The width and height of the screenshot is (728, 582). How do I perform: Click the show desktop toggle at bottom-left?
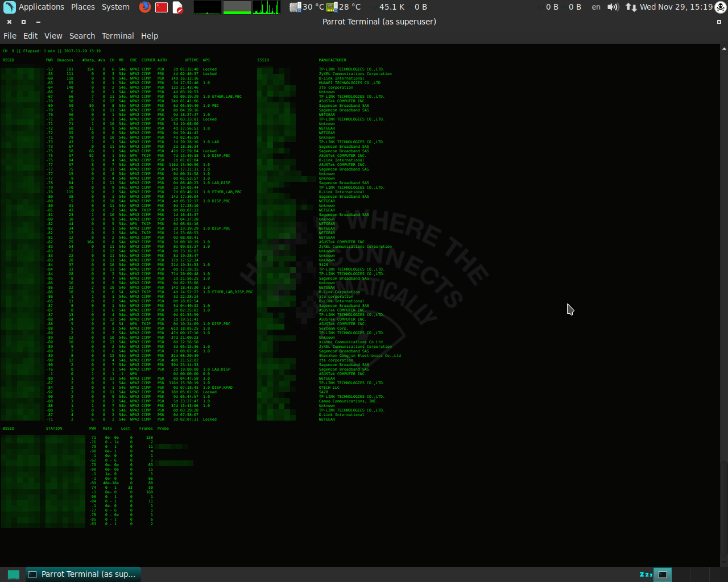(x=13, y=575)
